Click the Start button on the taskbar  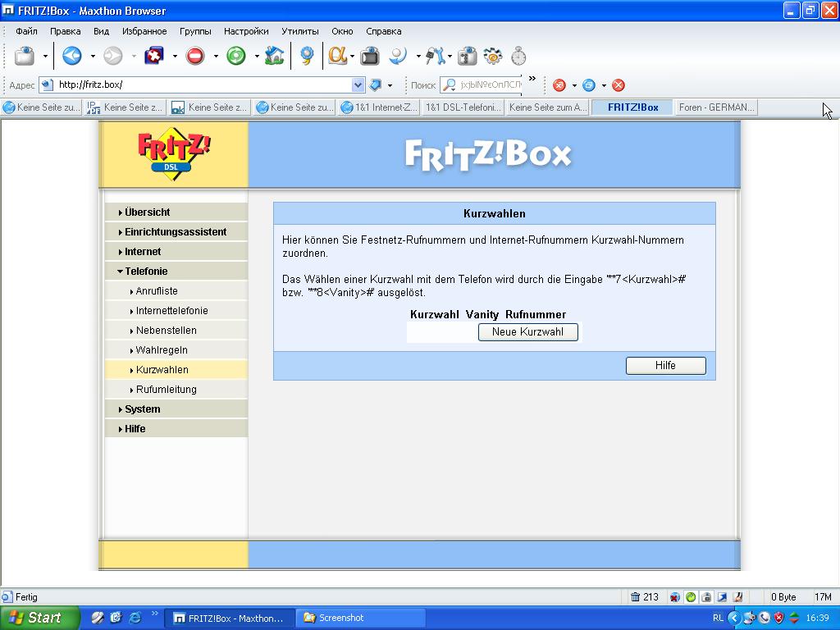(x=39, y=618)
